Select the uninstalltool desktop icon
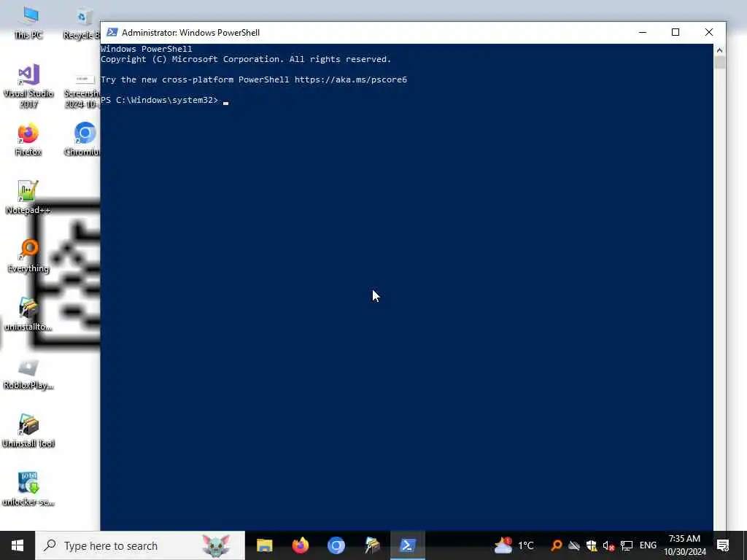Screen dimensions: 747x560 (28, 314)
